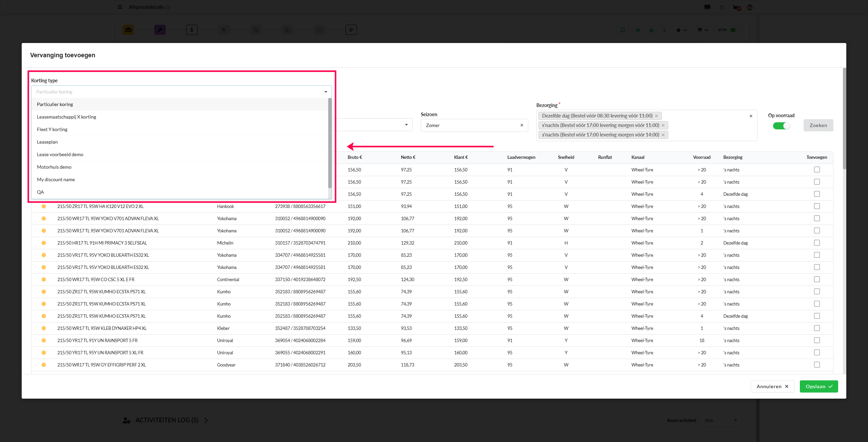Check Toevoegen box for Continental CSC 5 row

[817, 279]
